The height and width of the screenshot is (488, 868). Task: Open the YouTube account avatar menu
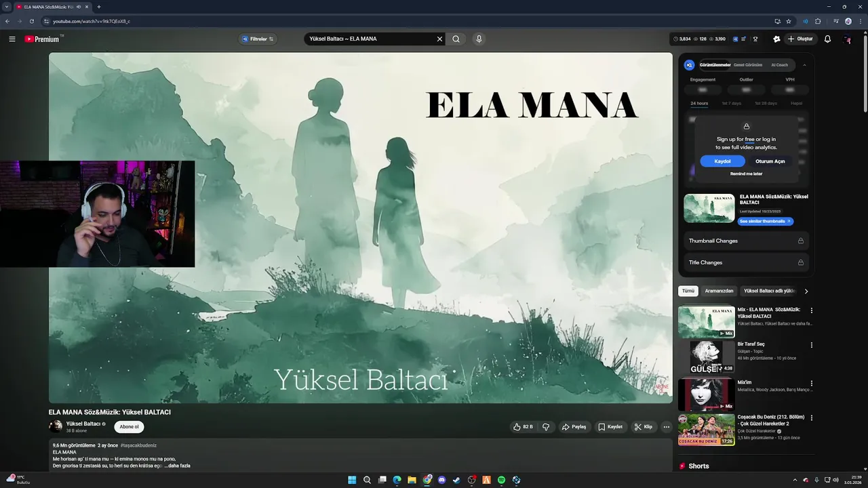tap(847, 39)
